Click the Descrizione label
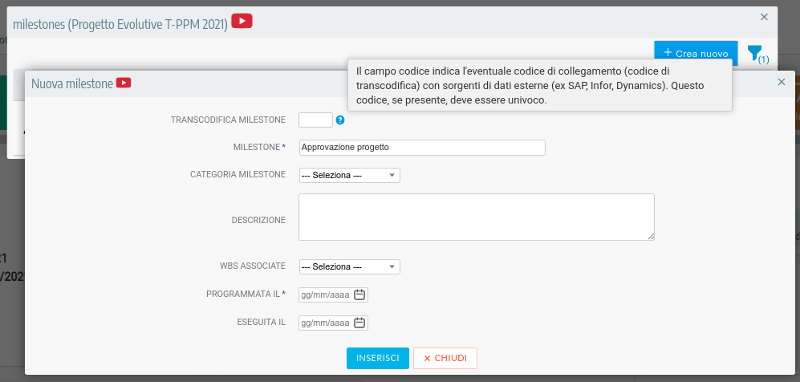Screen dimensions: 800x382 point(259,220)
